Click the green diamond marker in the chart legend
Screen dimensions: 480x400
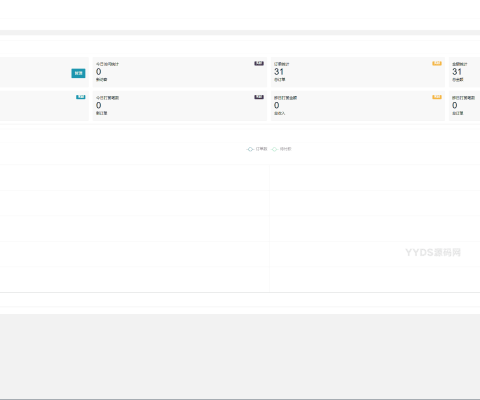tap(274, 149)
